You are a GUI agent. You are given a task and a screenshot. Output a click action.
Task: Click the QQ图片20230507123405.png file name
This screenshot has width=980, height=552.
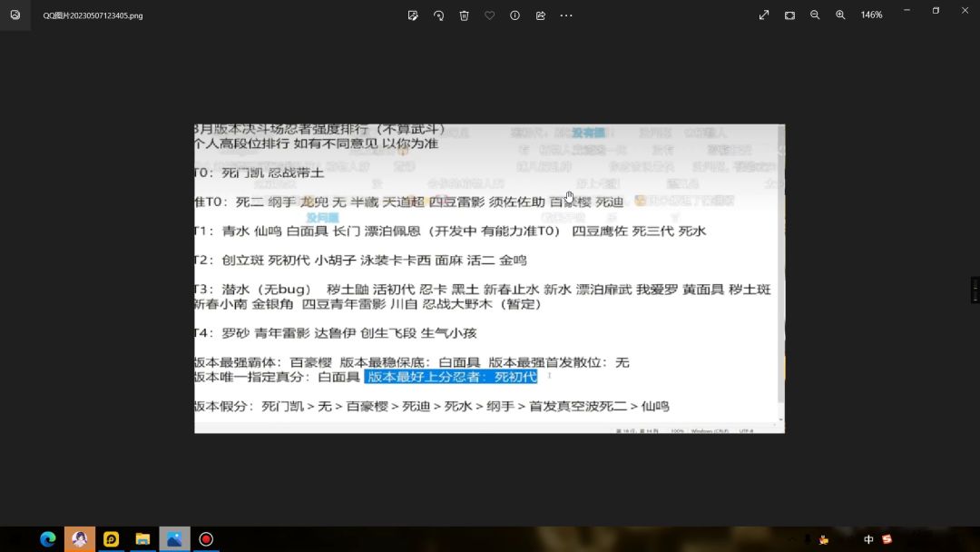93,15
